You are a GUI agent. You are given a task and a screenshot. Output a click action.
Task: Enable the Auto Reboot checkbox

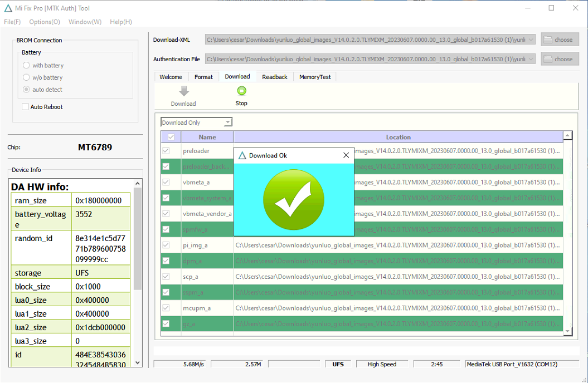[25, 107]
